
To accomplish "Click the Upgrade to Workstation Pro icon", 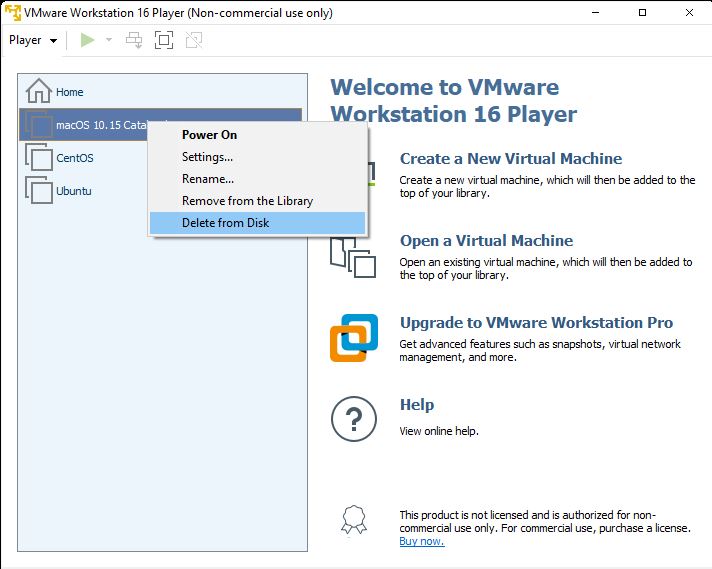I will pos(354,338).
